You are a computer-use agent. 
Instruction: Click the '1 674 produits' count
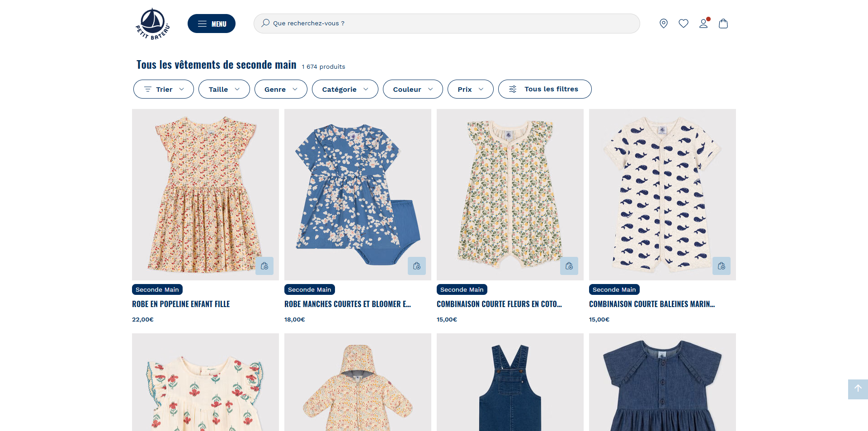pos(323,66)
